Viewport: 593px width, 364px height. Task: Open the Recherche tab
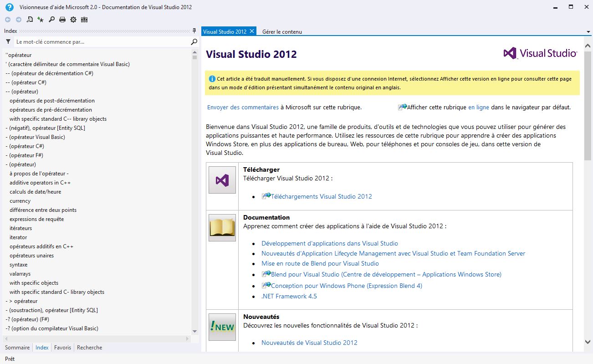click(89, 347)
